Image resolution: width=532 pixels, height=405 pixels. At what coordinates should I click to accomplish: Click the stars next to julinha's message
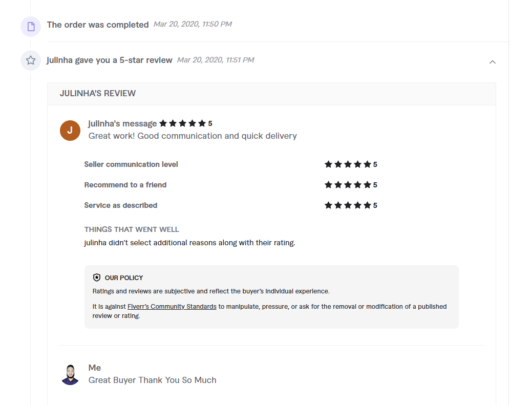[x=182, y=123]
